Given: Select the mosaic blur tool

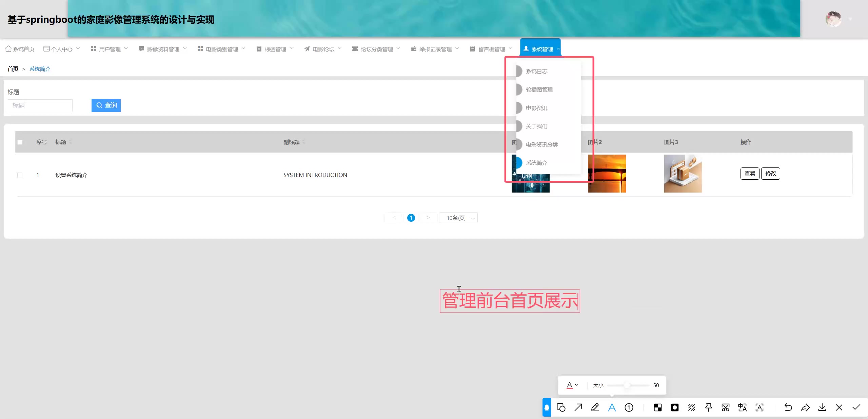Looking at the screenshot, I should point(658,407).
